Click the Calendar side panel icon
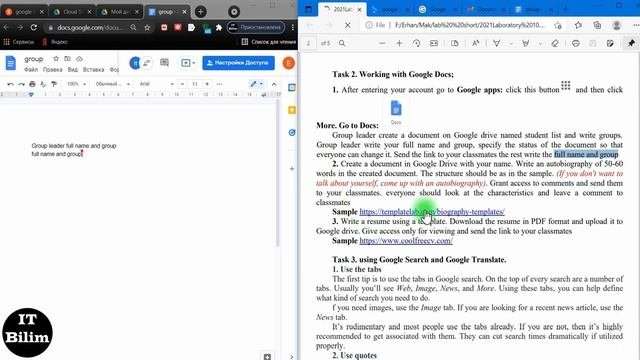Viewport: 640px width, 360px height. (x=292, y=87)
